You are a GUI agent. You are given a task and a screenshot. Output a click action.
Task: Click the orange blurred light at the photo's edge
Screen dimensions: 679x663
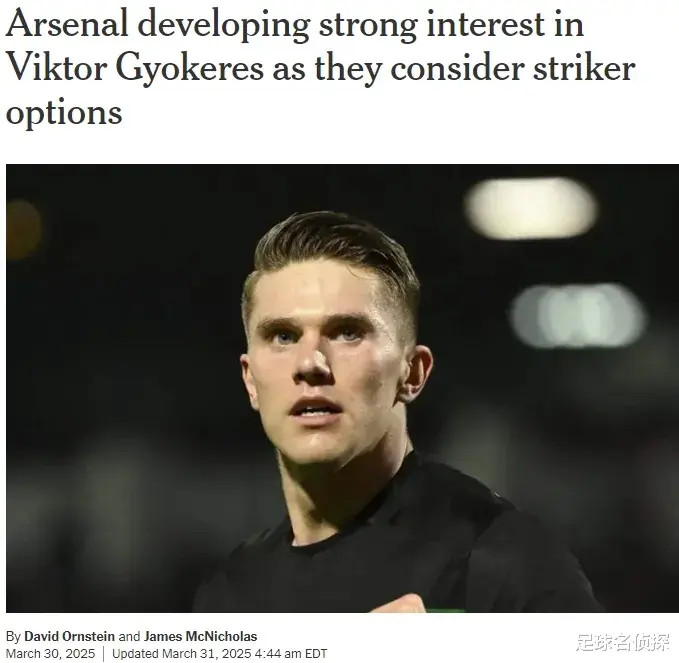click(22, 230)
